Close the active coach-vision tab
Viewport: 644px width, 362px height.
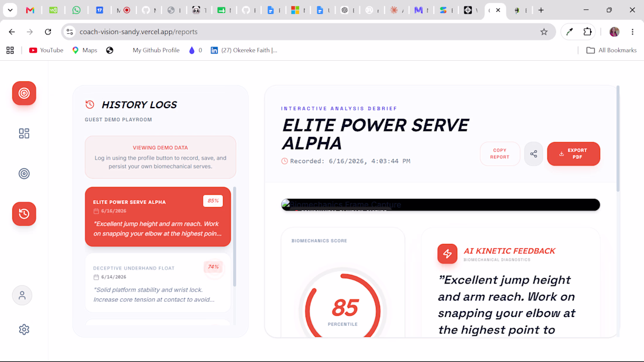(498, 11)
